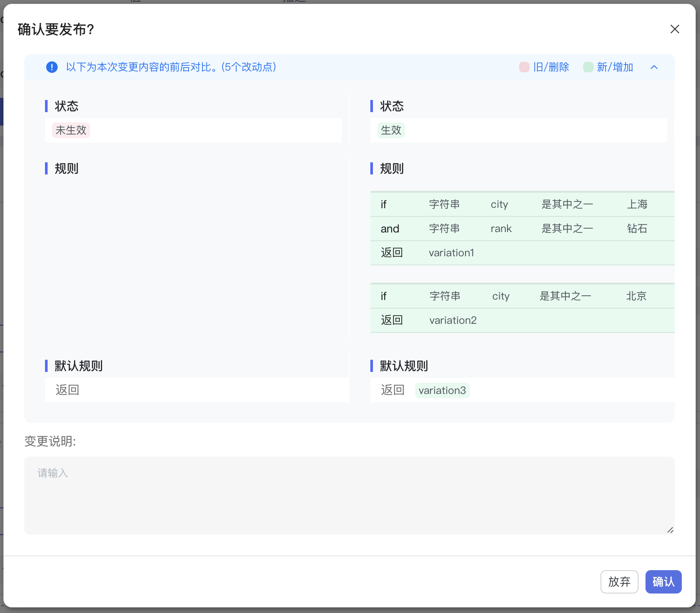This screenshot has width=700, height=613.
Task: Click the green new/added legend swatch
Action: 588,67
